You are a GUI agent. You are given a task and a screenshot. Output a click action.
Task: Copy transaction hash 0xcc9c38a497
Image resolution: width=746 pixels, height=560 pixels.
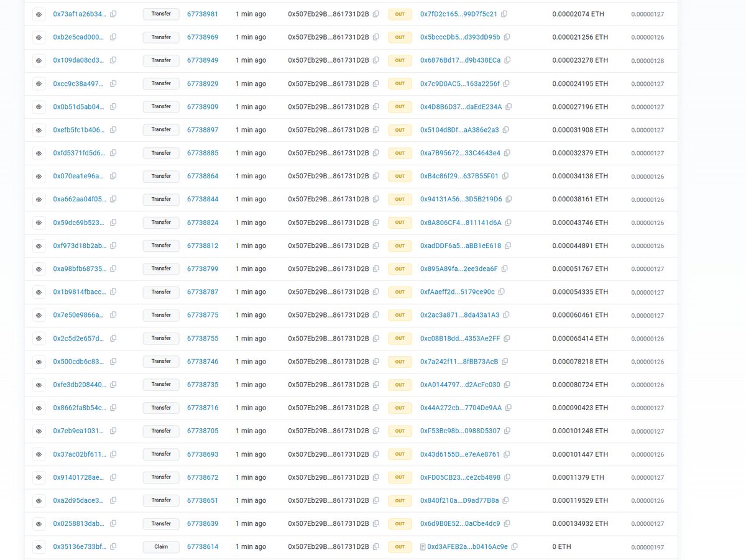point(113,83)
